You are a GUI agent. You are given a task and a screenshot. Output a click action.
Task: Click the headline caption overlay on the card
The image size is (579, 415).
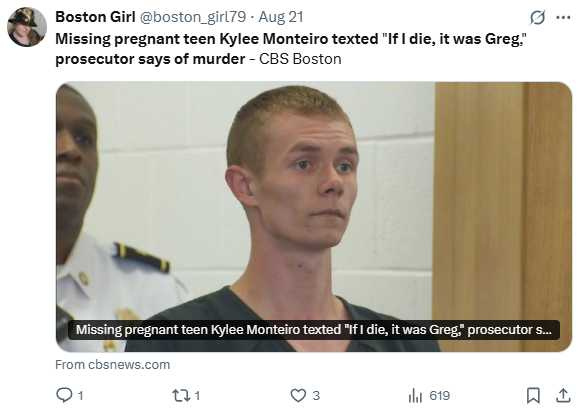coord(314,330)
